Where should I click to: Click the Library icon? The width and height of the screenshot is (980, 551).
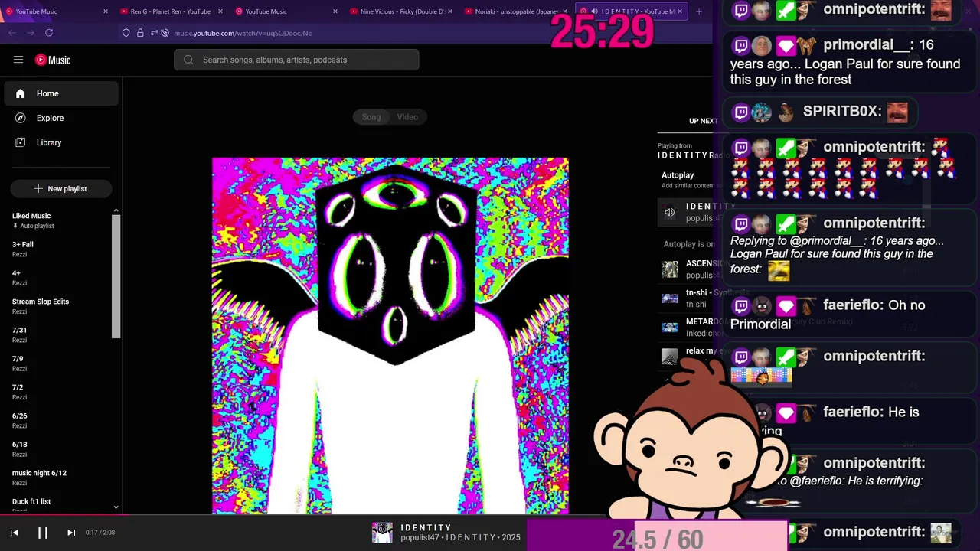pyautogui.click(x=21, y=142)
